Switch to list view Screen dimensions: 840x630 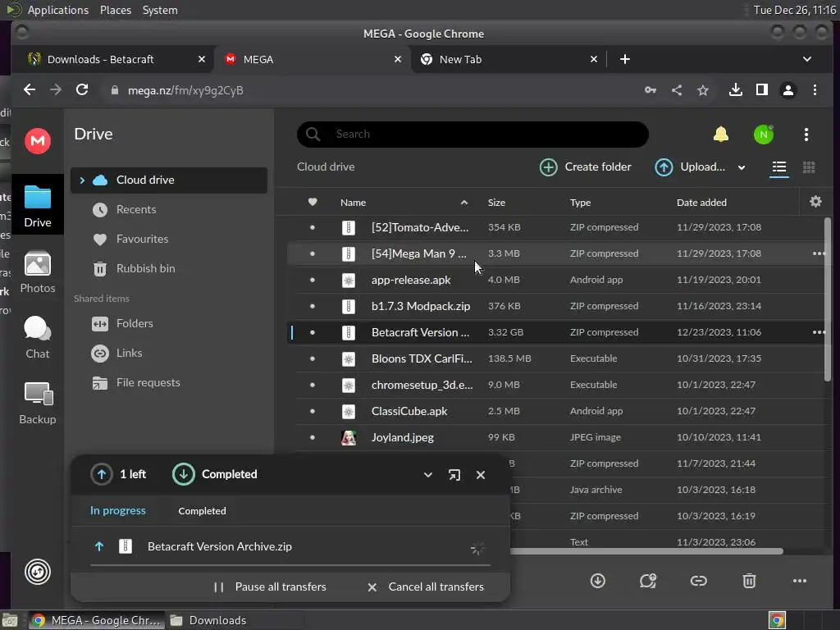point(779,167)
